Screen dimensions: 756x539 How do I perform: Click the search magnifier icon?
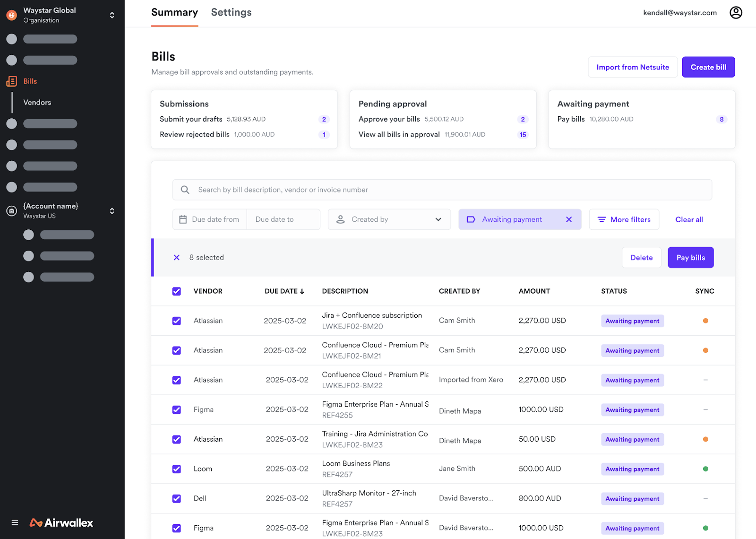tap(185, 190)
